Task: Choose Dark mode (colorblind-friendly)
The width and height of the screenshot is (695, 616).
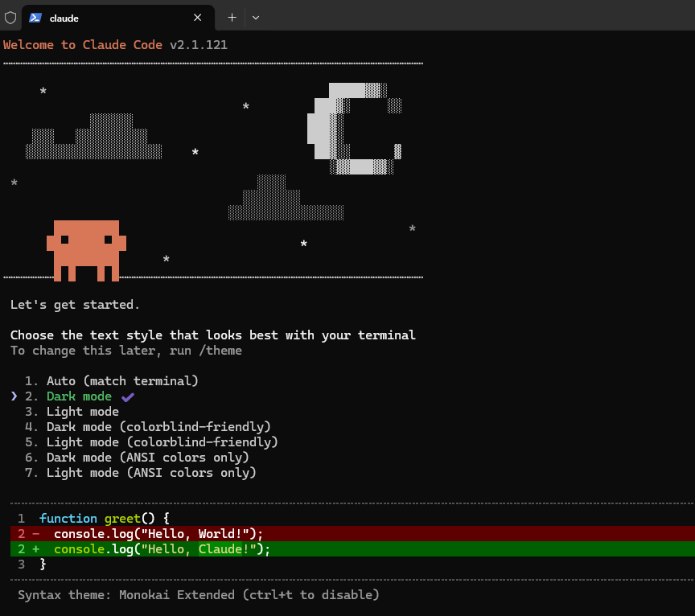Action: tap(147, 427)
